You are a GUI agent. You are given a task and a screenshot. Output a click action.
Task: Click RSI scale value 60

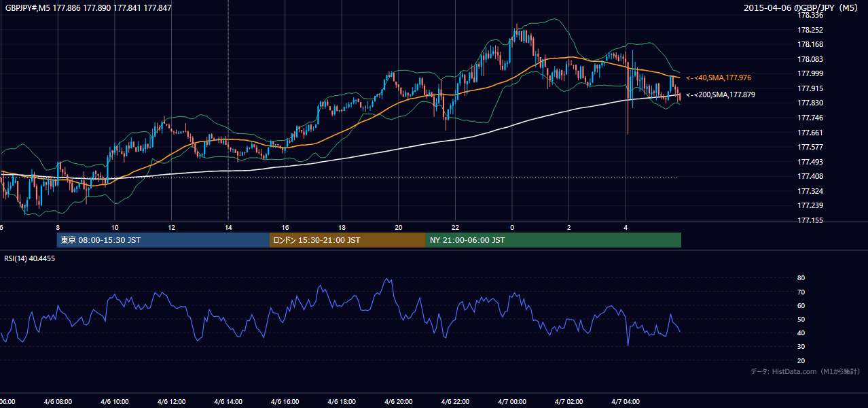pyautogui.click(x=801, y=306)
